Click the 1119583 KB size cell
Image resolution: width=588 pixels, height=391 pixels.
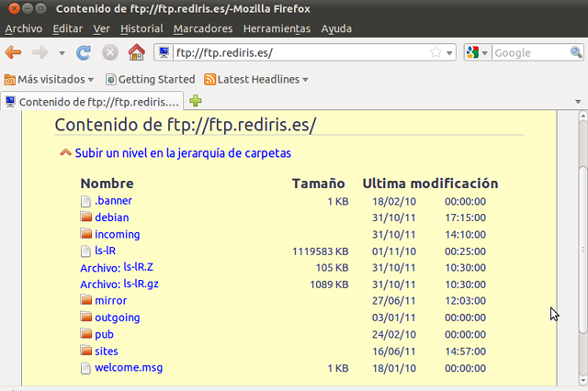coord(321,251)
